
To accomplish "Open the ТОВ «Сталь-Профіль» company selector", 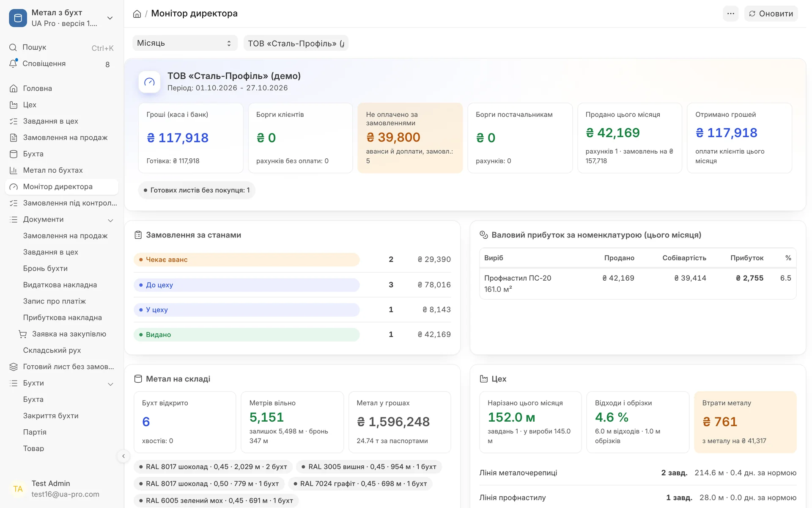I will 296,43.
